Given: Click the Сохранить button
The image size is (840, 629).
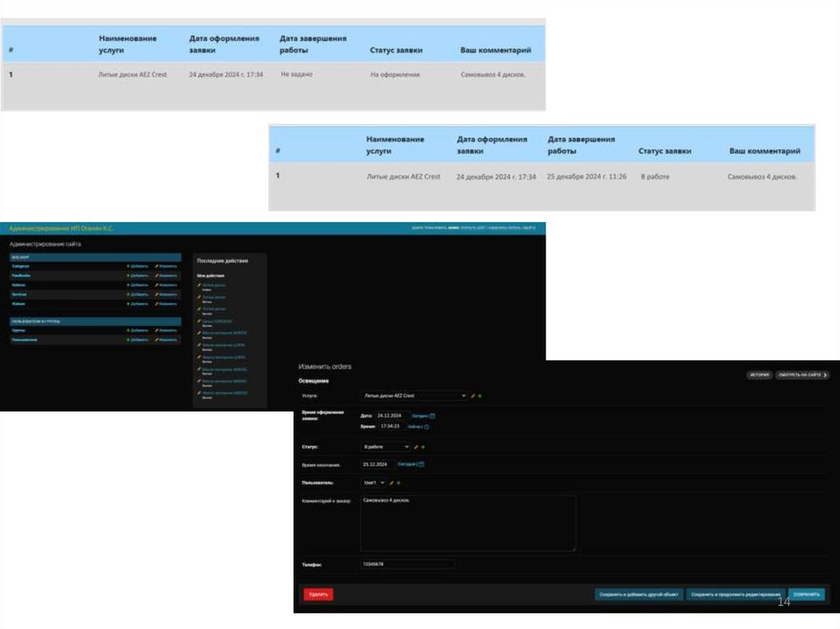Looking at the screenshot, I should tap(806, 595).
